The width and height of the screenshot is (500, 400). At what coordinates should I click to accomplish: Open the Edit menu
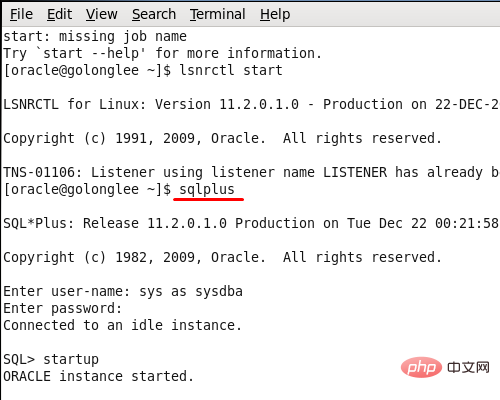(x=59, y=14)
